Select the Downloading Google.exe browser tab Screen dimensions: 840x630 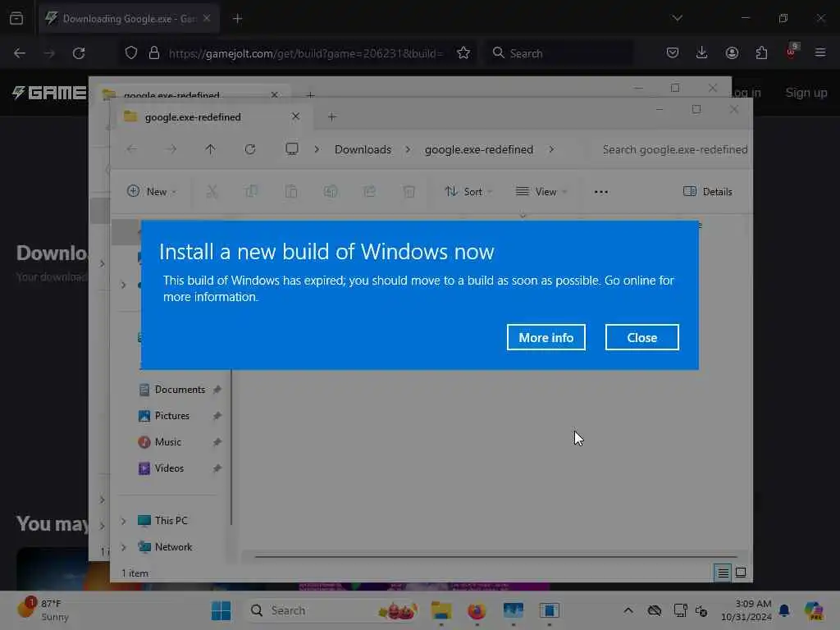pyautogui.click(x=129, y=19)
